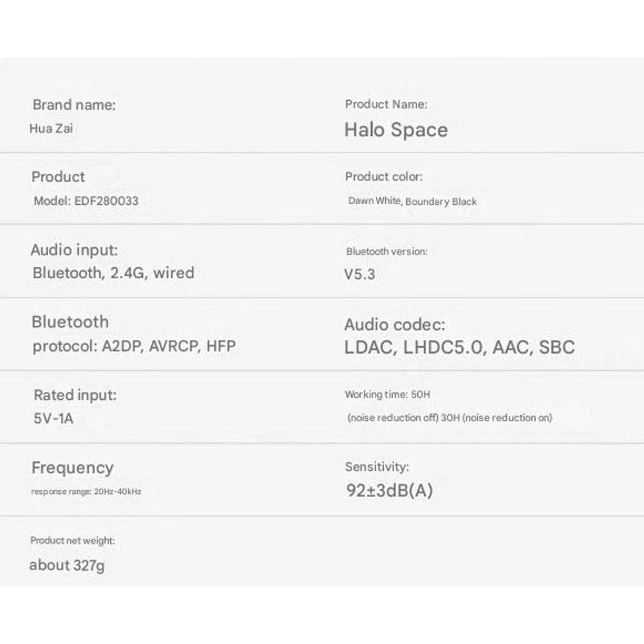Select "LDAC, LHDC5.0, AAC, SBC" codec list

coord(459,348)
